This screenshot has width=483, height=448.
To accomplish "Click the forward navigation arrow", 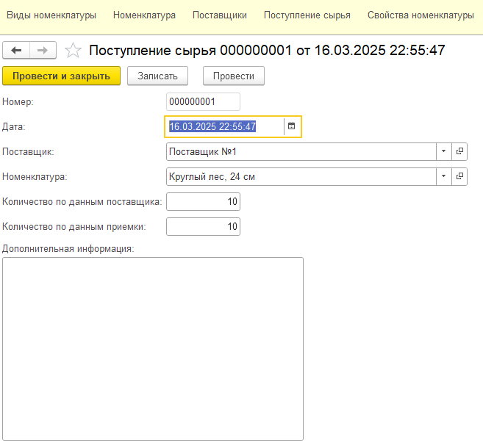I will click(43, 50).
